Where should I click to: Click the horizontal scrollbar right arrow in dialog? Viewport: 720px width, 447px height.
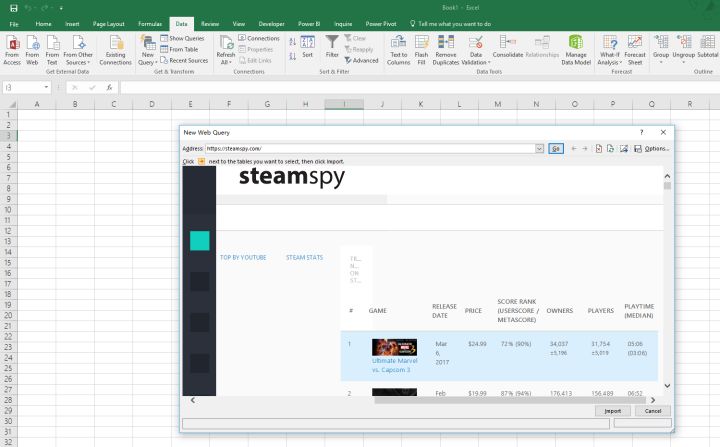point(652,400)
